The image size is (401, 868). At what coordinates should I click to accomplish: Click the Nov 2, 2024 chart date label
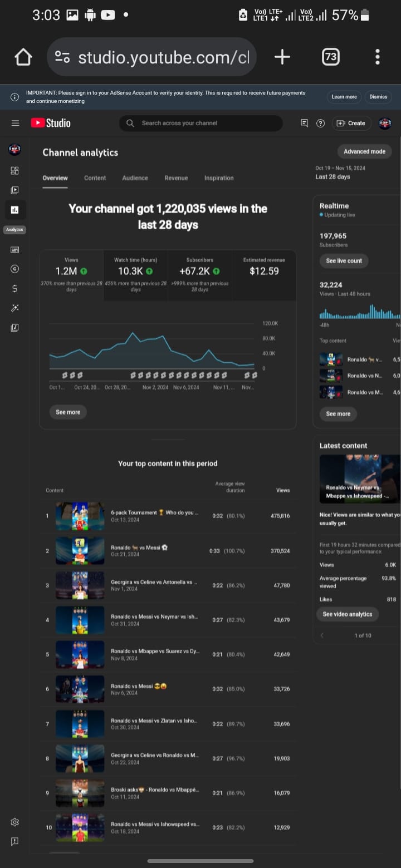click(155, 387)
